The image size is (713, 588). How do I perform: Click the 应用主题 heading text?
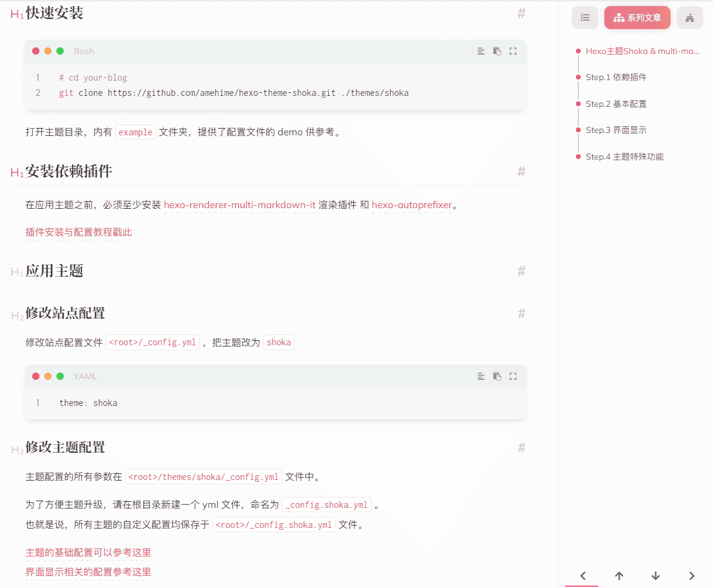coord(55,271)
